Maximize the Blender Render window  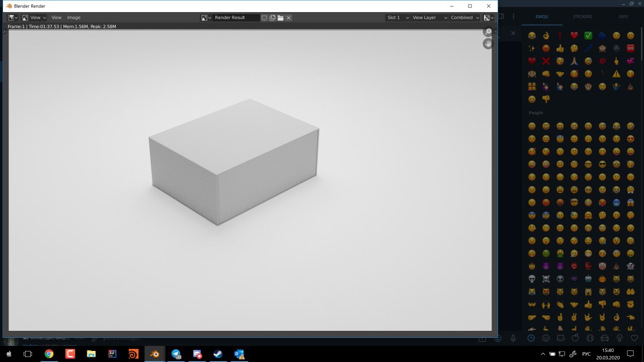tap(470, 6)
